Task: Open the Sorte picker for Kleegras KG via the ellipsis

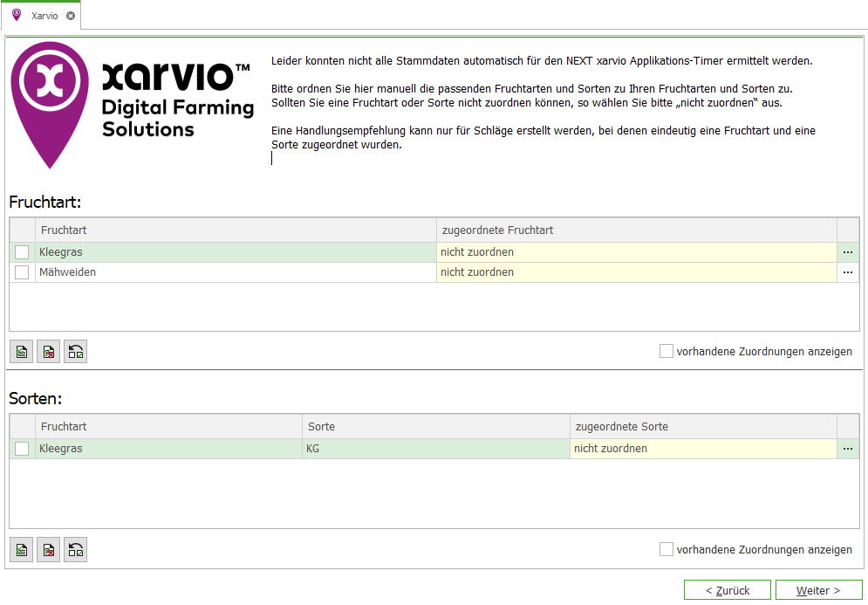Action: [x=847, y=448]
